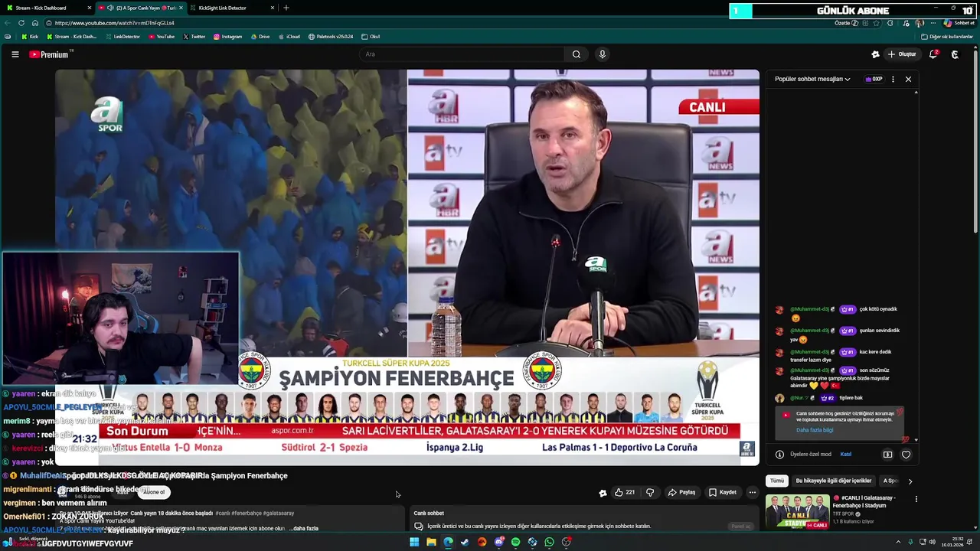
Task: Go to YouTube Premium home logo
Action: pyautogui.click(x=49, y=54)
